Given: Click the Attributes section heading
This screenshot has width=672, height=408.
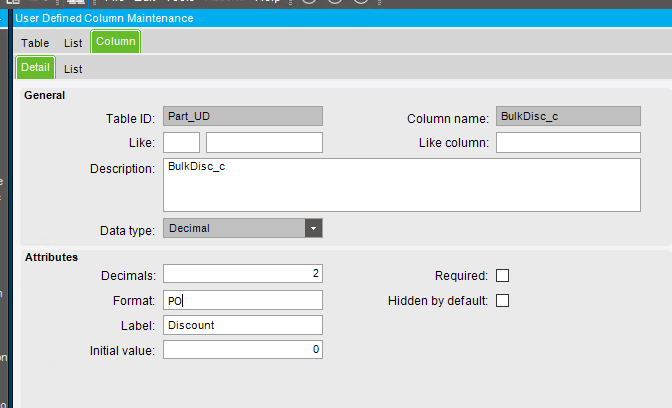Looking at the screenshot, I should click(51, 257).
